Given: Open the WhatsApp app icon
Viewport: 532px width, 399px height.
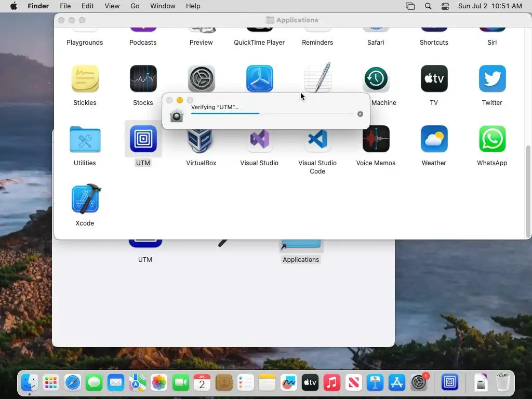Looking at the screenshot, I should pyautogui.click(x=493, y=139).
